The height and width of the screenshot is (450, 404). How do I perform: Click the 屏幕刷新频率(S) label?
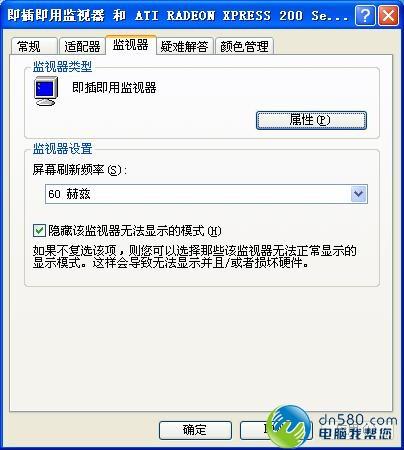click(x=80, y=170)
